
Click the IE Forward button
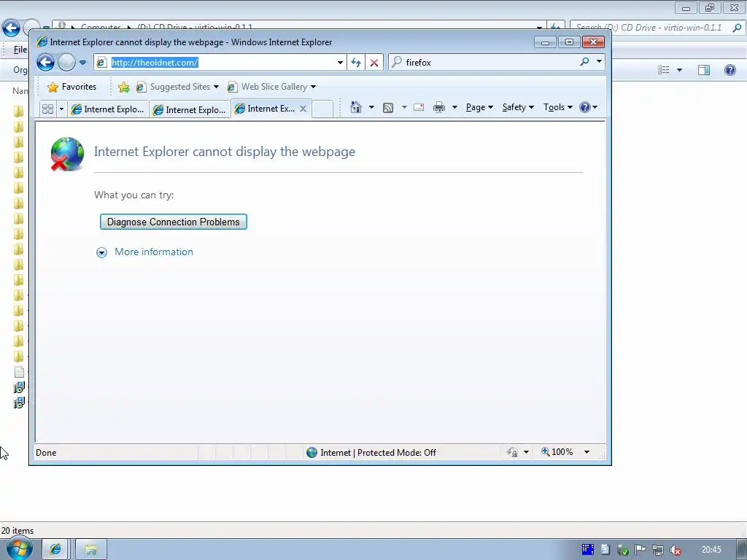(66, 63)
